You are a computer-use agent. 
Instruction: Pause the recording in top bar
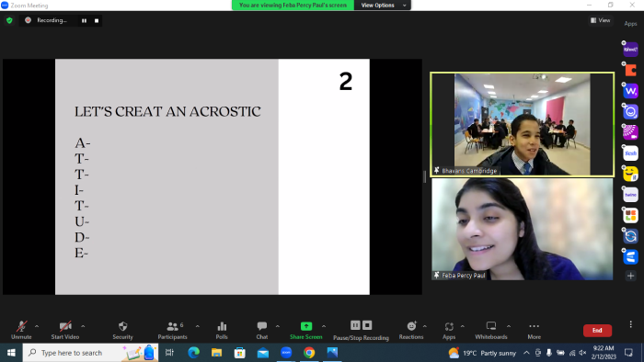pyautogui.click(x=85, y=20)
